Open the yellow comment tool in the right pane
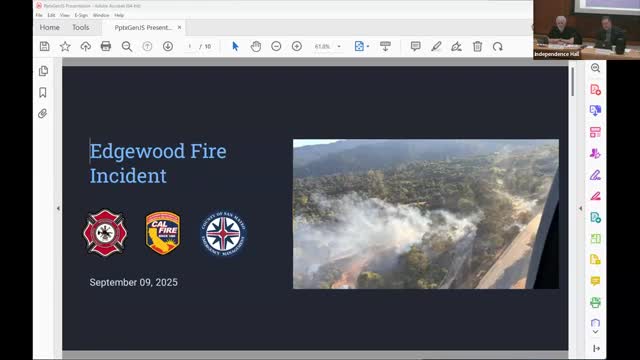 pos(595,281)
